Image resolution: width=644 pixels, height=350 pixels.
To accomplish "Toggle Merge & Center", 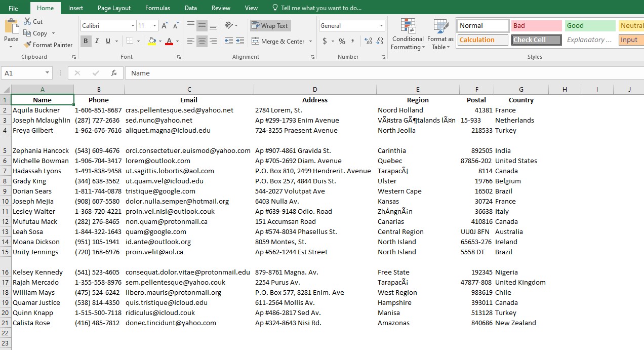I will coord(277,41).
